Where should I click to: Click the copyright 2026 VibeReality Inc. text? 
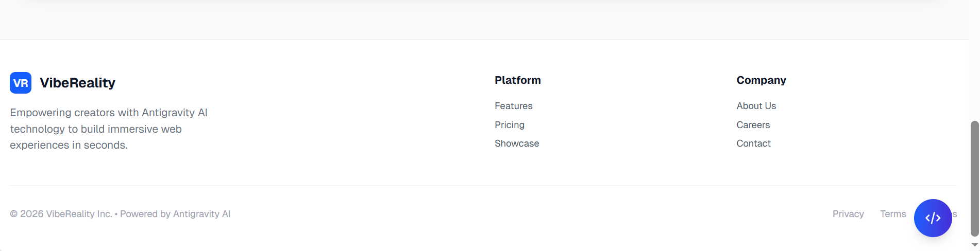tap(61, 214)
